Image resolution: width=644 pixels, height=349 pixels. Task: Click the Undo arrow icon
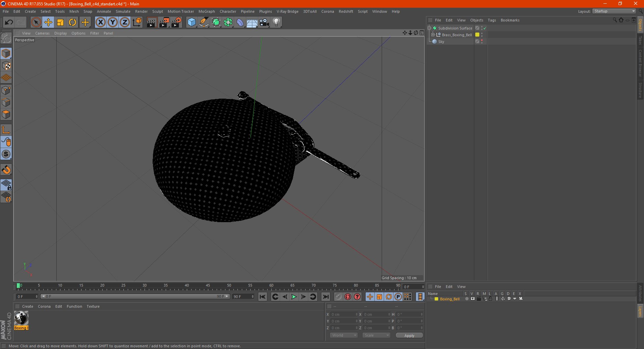9,22
